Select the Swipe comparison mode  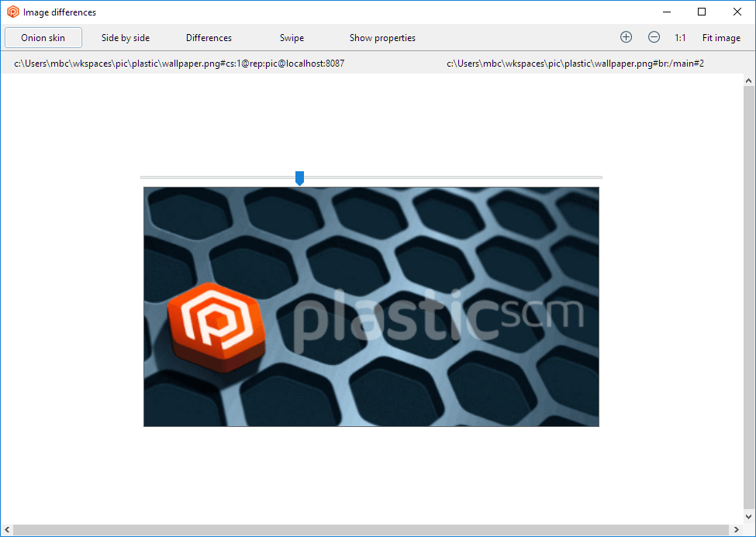click(292, 38)
